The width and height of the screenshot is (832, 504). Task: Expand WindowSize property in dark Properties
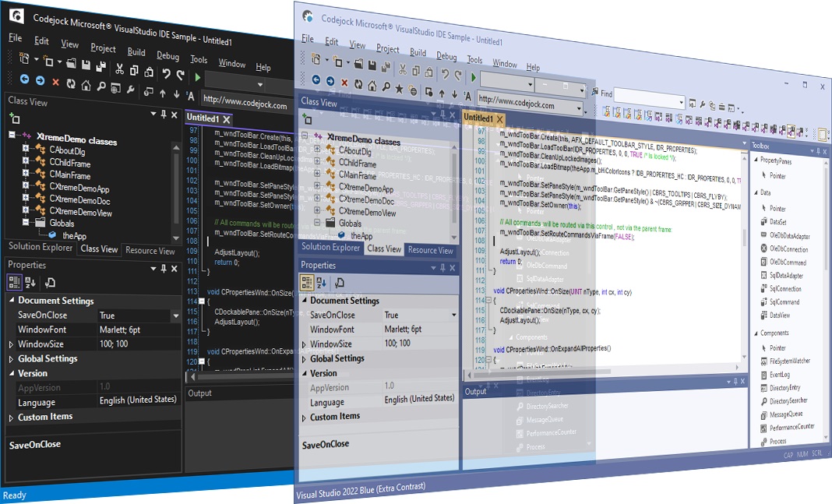click(x=11, y=344)
